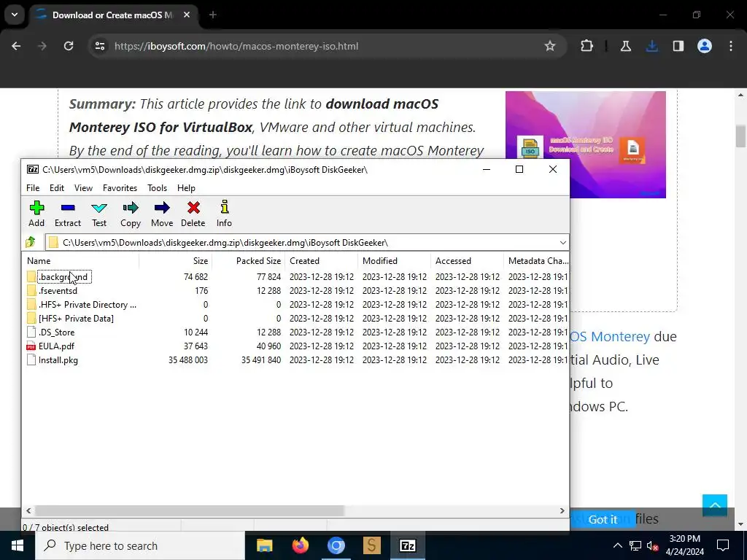
Task: Open the Chrome profile avatar
Action: click(705, 46)
